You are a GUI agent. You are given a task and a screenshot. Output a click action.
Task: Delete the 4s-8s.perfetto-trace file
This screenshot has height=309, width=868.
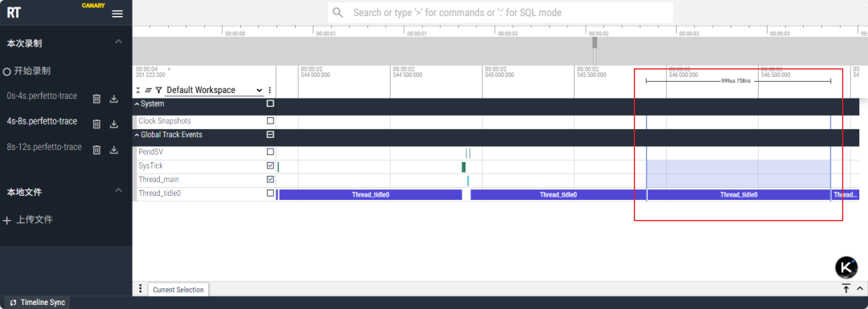[x=96, y=124]
